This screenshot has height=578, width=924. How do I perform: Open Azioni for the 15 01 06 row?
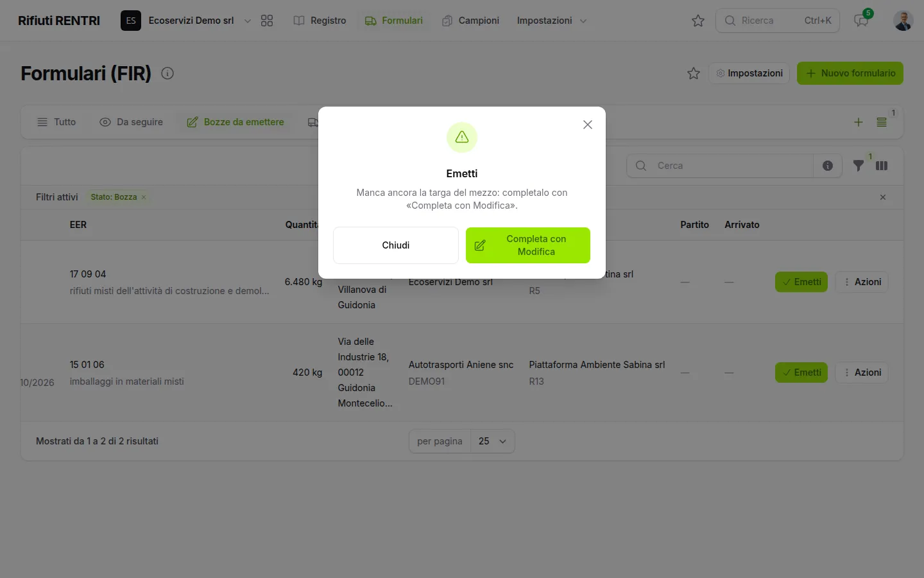click(x=862, y=372)
